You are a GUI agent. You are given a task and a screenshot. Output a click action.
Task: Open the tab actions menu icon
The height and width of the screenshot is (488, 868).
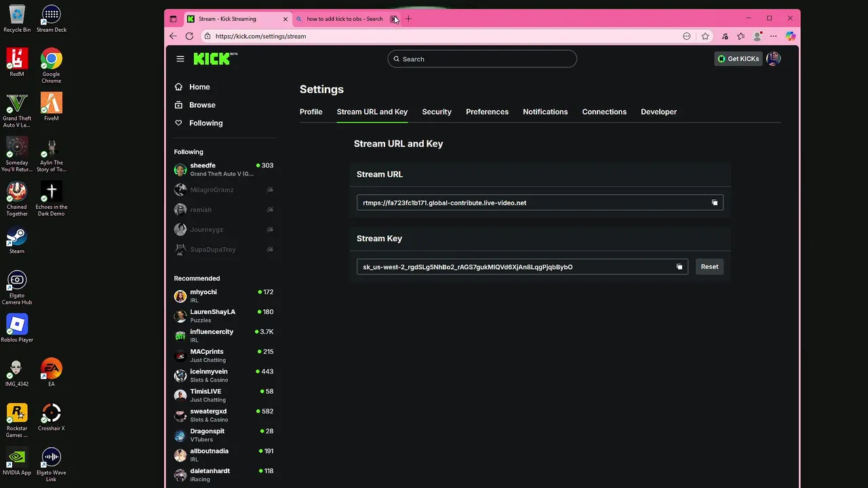[x=173, y=19]
